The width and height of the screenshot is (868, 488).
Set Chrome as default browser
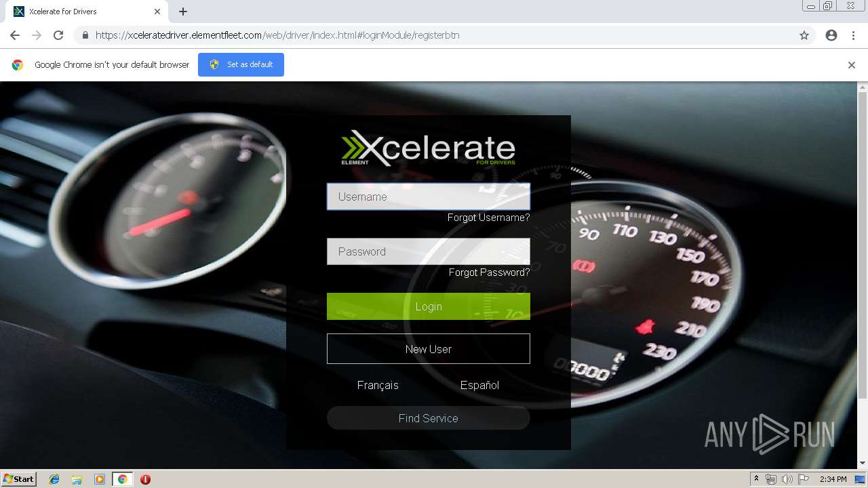point(241,64)
